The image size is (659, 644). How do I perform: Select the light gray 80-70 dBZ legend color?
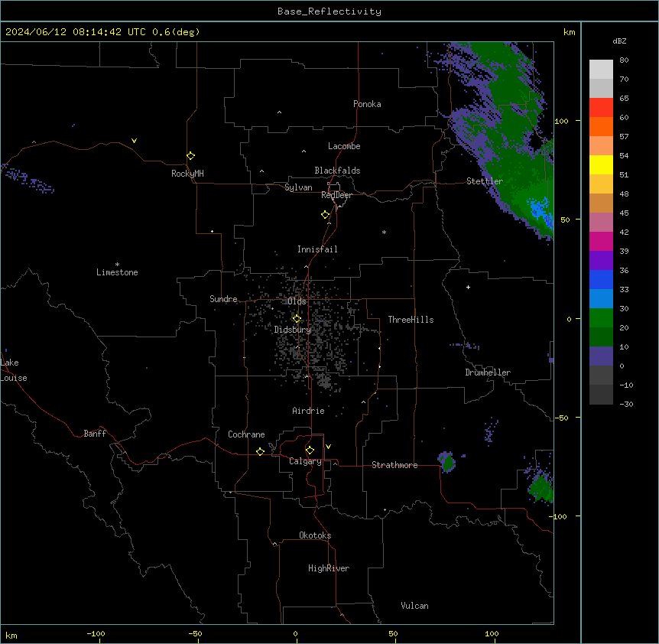click(x=601, y=70)
